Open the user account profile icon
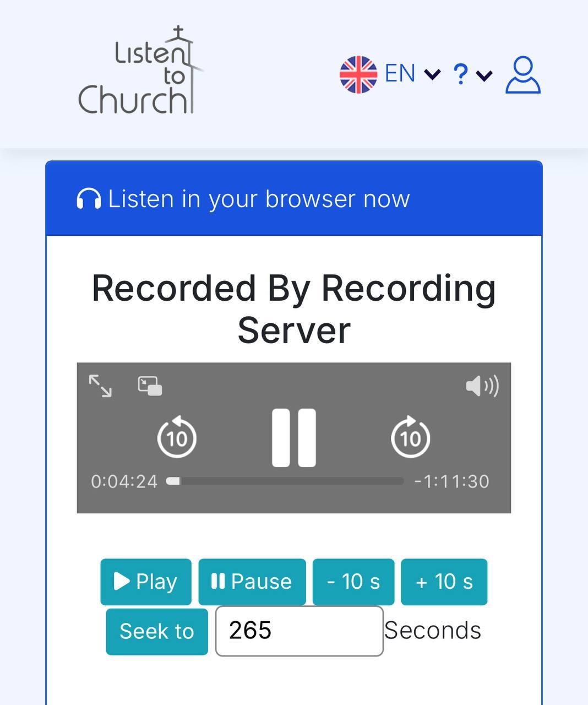588x705 pixels. coord(522,74)
